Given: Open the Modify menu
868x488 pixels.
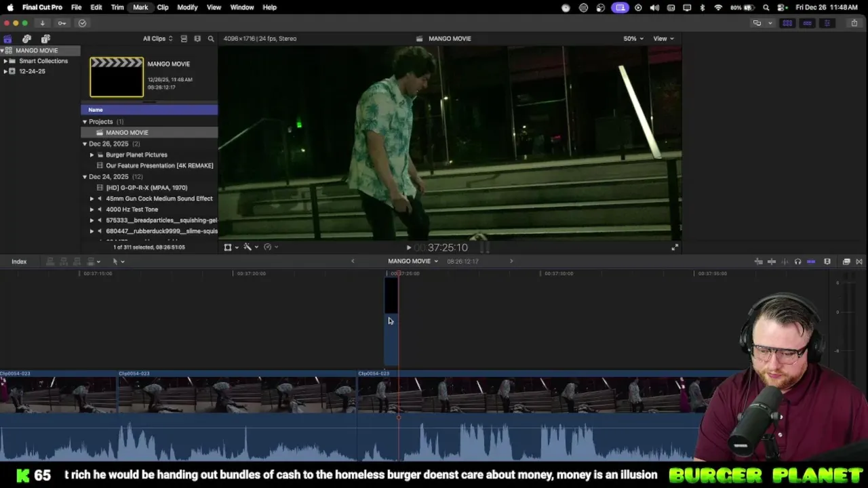Looking at the screenshot, I should click(187, 7).
